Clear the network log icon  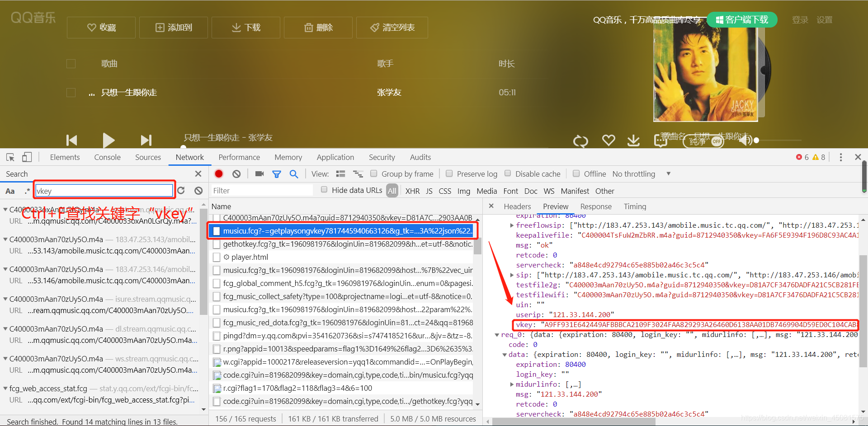(x=236, y=174)
